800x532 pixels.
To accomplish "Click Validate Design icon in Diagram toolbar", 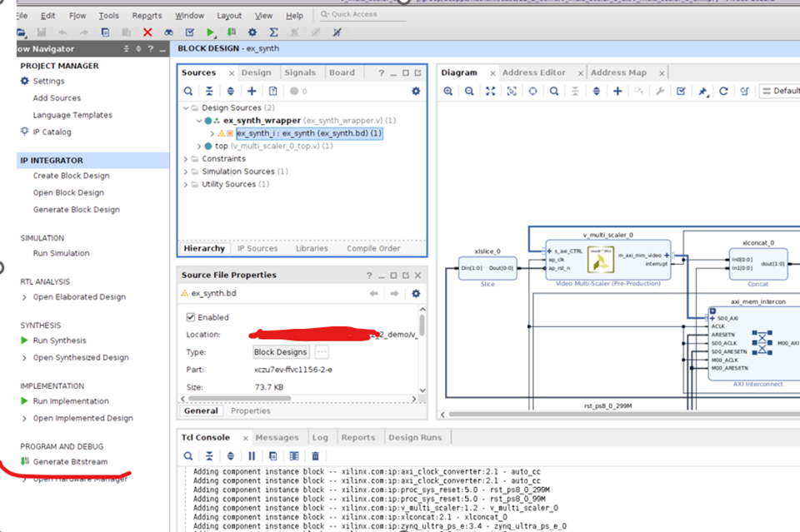I will pyautogui.click(x=681, y=91).
